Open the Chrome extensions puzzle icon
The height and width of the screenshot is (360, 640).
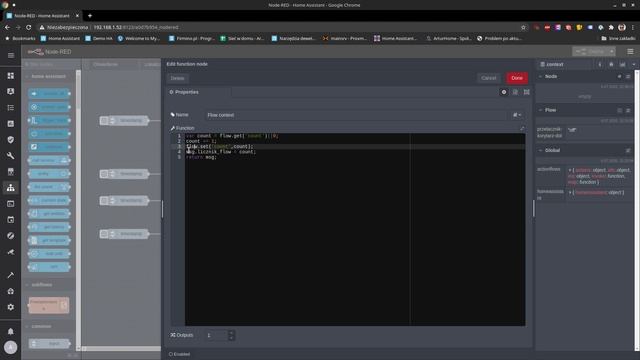(611, 27)
